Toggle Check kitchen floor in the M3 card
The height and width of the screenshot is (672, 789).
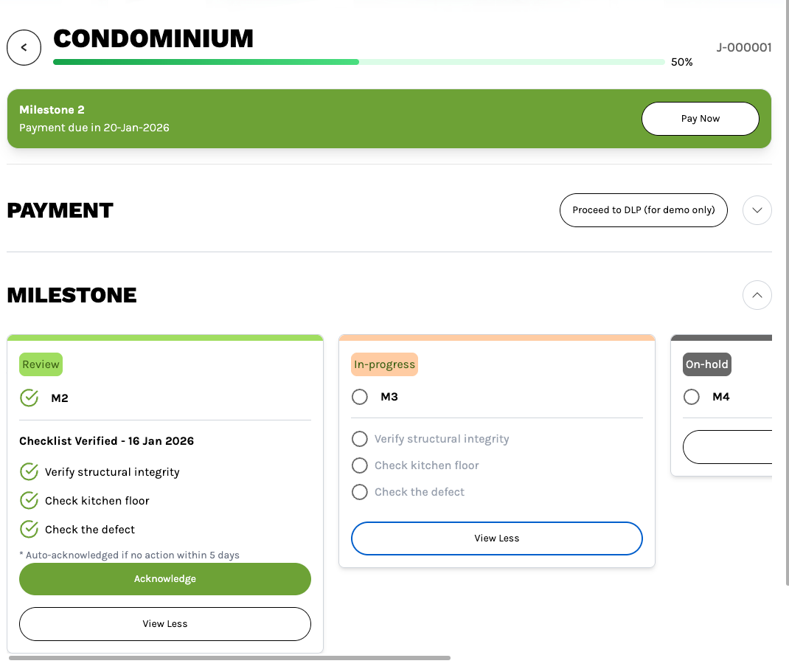click(x=360, y=466)
